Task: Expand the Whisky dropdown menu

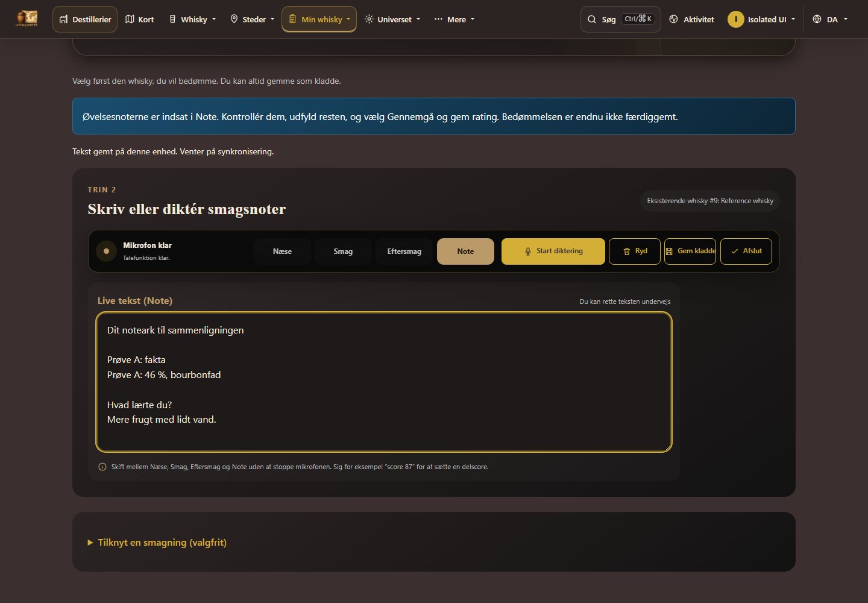Action: (x=192, y=19)
